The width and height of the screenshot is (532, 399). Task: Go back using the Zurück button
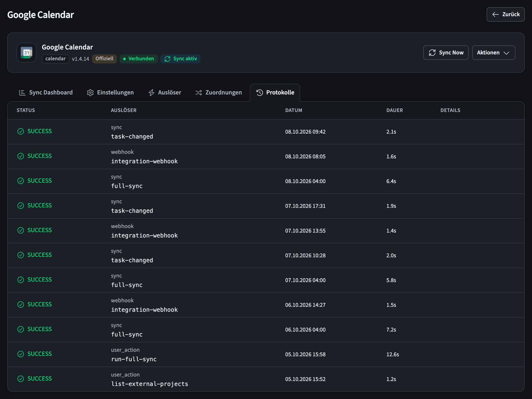tap(505, 14)
